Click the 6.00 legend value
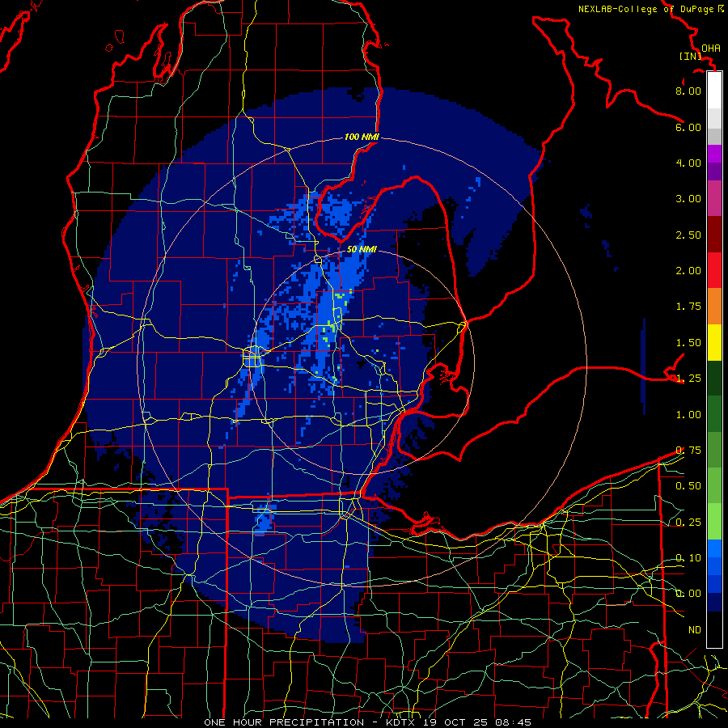The height and width of the screenshot is (728, 728). pos(688,127)
